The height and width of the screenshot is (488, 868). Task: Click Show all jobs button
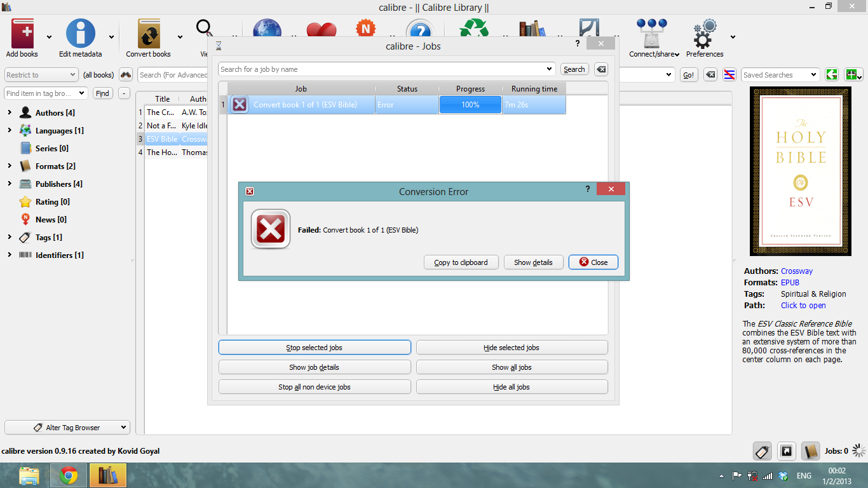pyautogui.click(x=512, y=367)
